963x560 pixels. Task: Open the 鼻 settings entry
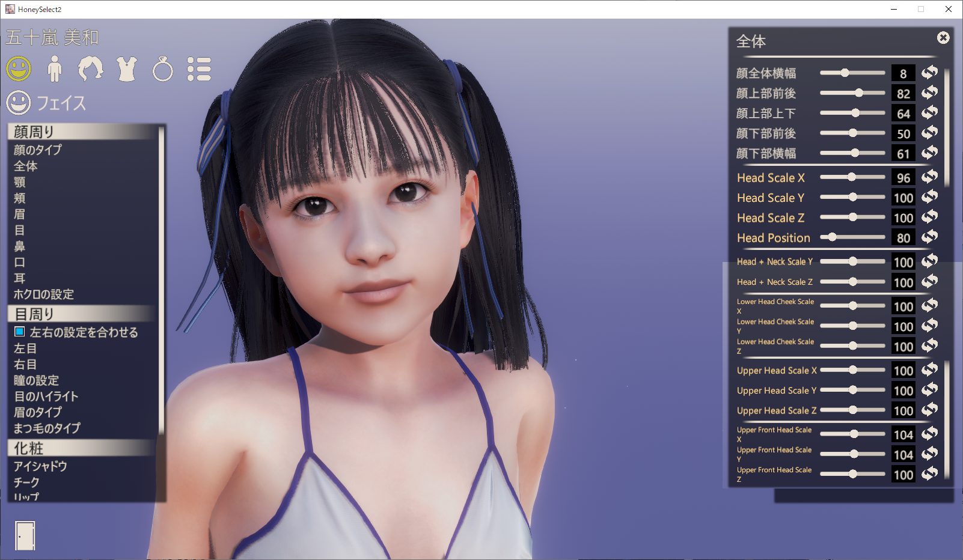20,246
